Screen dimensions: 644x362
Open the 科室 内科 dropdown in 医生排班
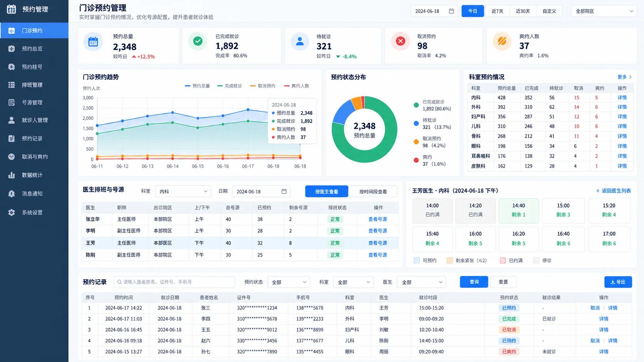pos(183,191)
